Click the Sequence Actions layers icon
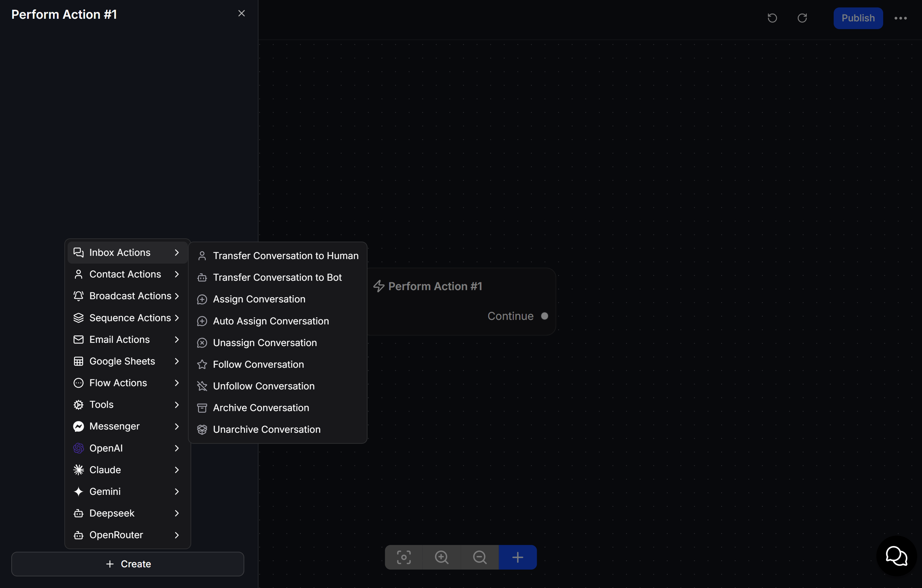 [79, 318]
